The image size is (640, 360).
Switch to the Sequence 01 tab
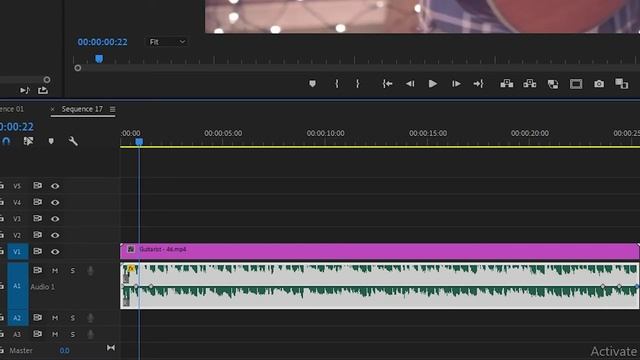(12, 109)
